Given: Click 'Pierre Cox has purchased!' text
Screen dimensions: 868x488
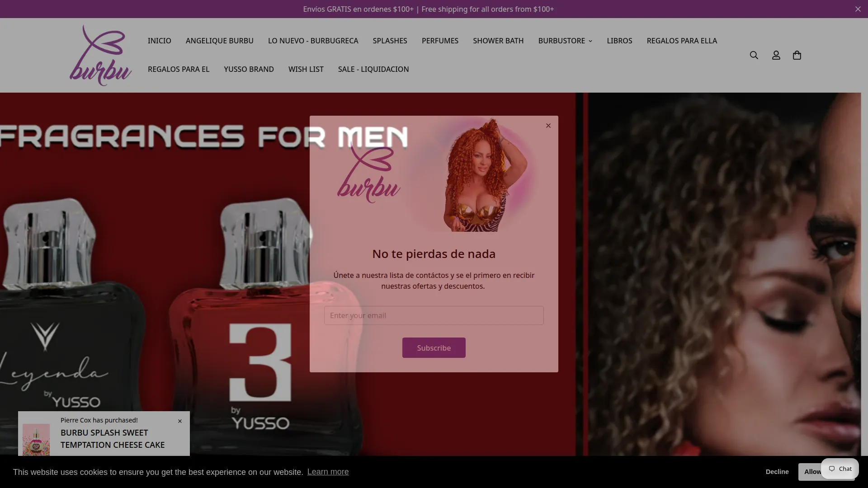Looking at the screenshot, I should 99,420.
